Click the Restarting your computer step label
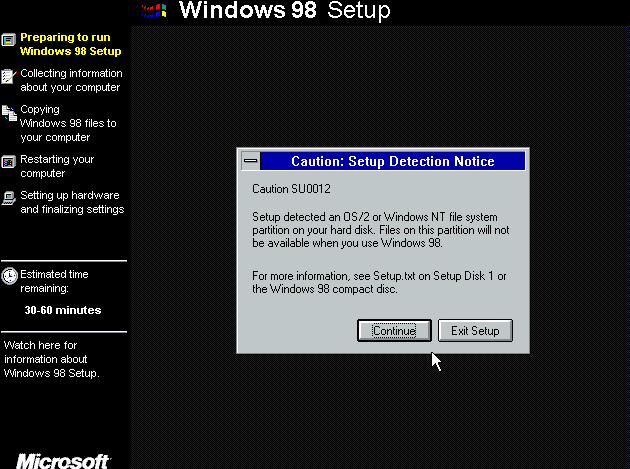Image resolution: width=630 pixels, height=469 pixels. [57, 166]
